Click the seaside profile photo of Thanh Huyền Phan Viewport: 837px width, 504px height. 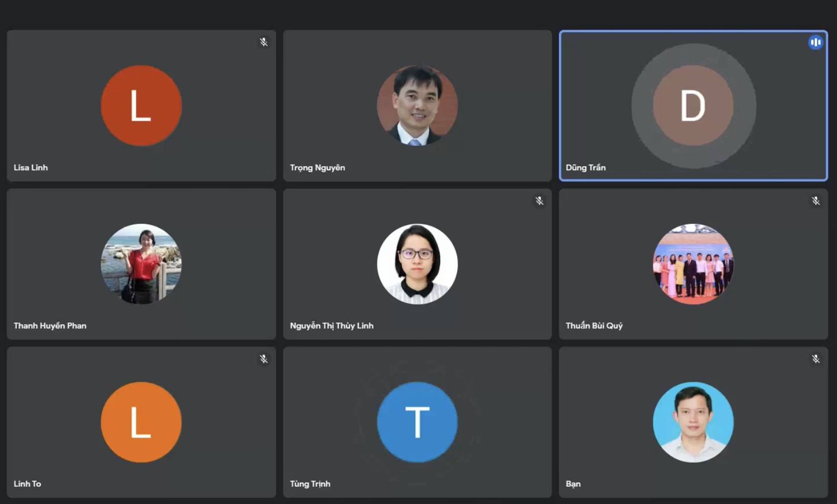click(141, 264)
